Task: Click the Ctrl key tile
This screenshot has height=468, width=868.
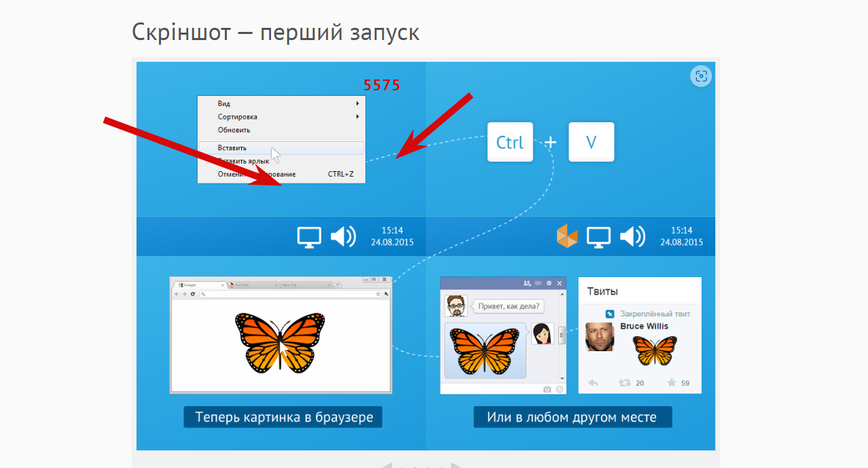Action: (x=510, y=142)
